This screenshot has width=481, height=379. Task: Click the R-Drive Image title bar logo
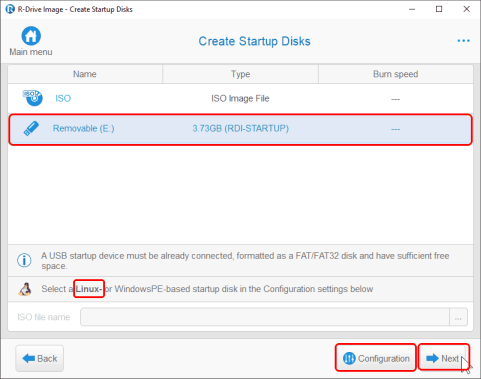click(10, 9)
